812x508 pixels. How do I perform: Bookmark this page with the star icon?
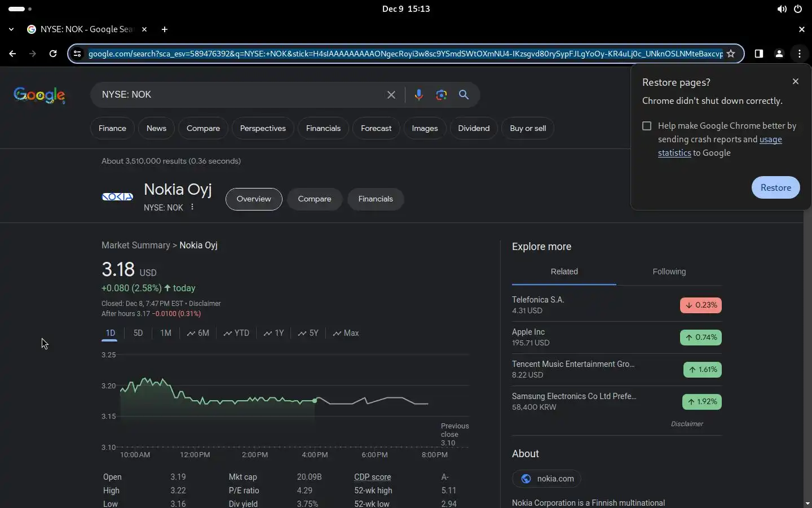[x=731, y=54]
